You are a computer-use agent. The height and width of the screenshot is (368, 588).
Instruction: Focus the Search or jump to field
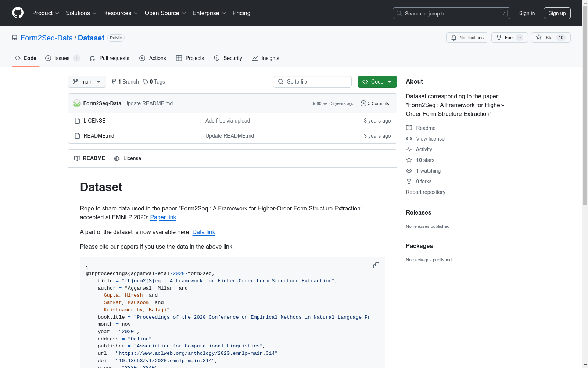452,13
